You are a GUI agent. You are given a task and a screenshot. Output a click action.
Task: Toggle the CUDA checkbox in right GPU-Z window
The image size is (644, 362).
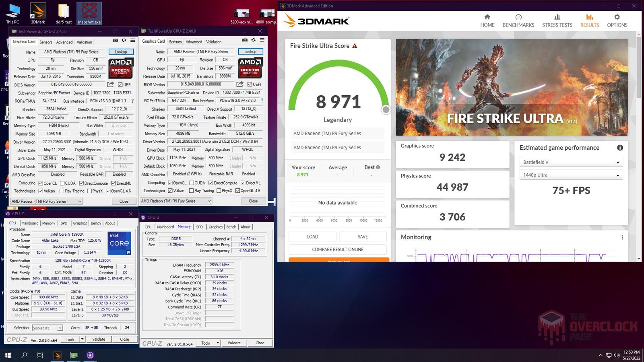192,183
